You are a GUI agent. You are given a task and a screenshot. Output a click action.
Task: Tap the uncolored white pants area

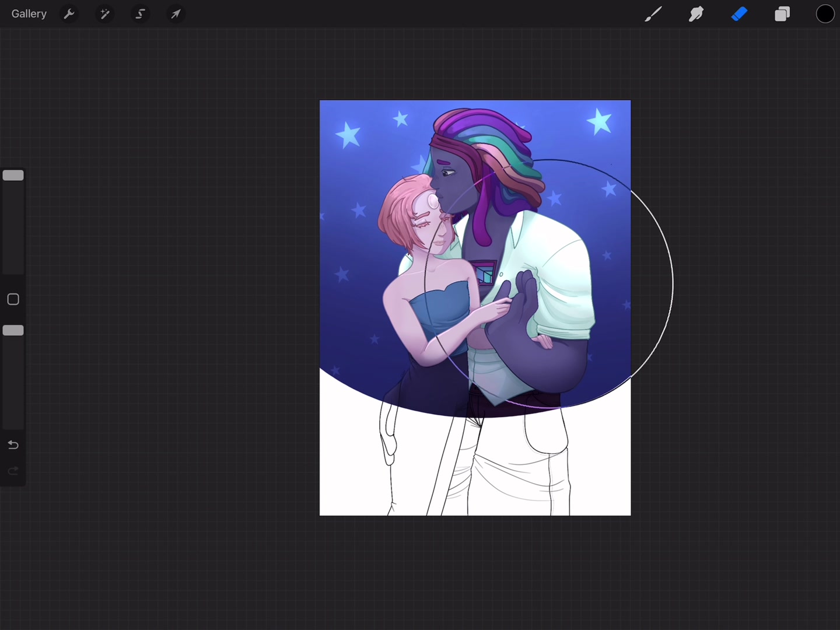[x=513, y=467]
